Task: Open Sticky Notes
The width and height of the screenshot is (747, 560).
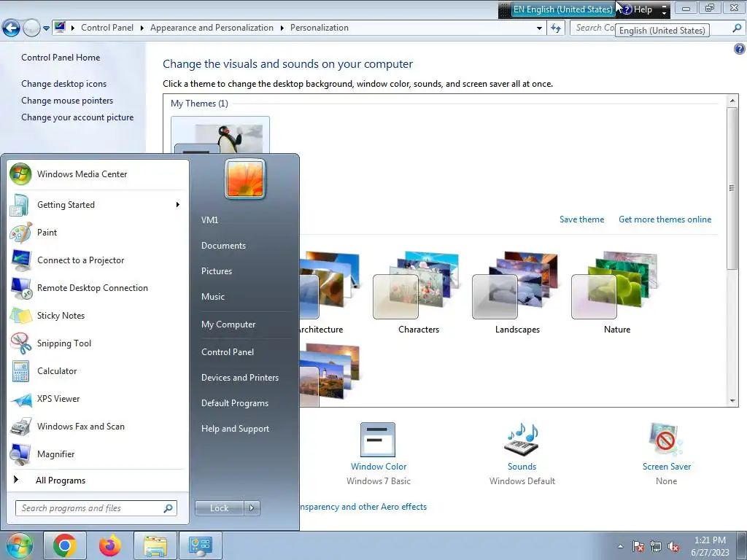Action: click(98, 315)
